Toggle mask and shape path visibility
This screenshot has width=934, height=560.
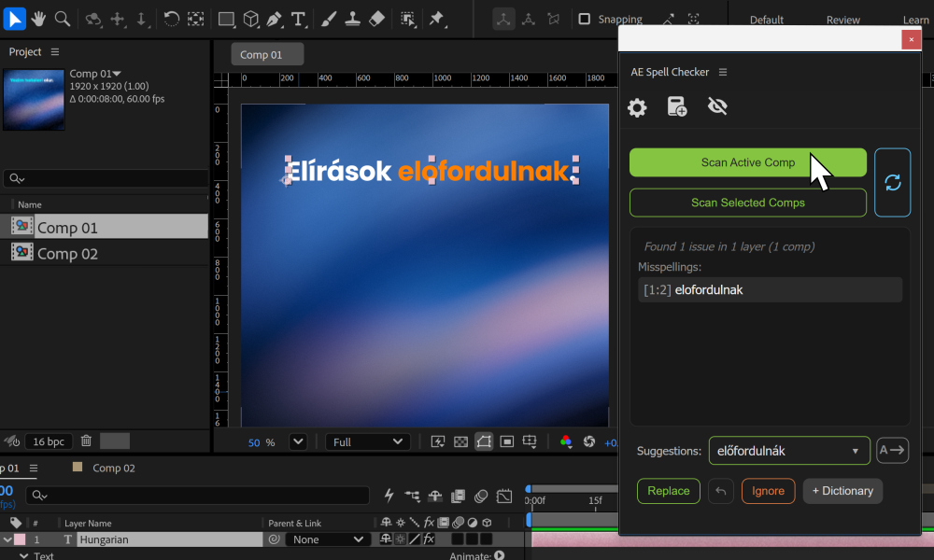pyautogui.click(x=484, y=441)
